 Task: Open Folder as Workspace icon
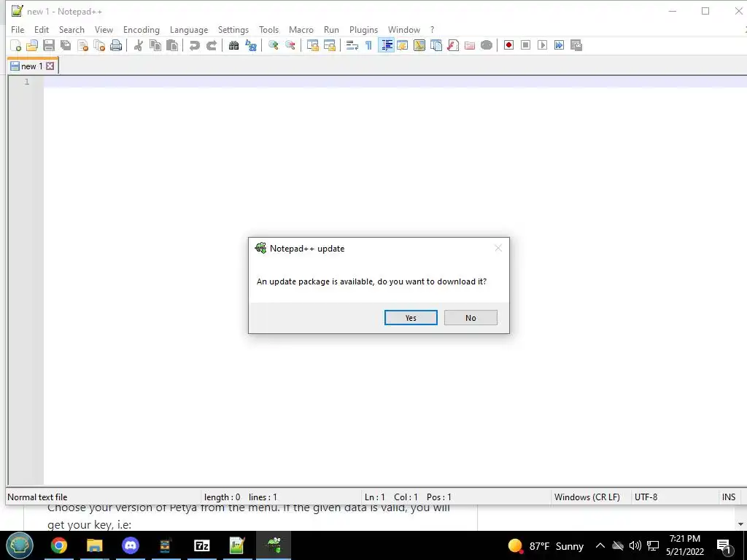470,45
